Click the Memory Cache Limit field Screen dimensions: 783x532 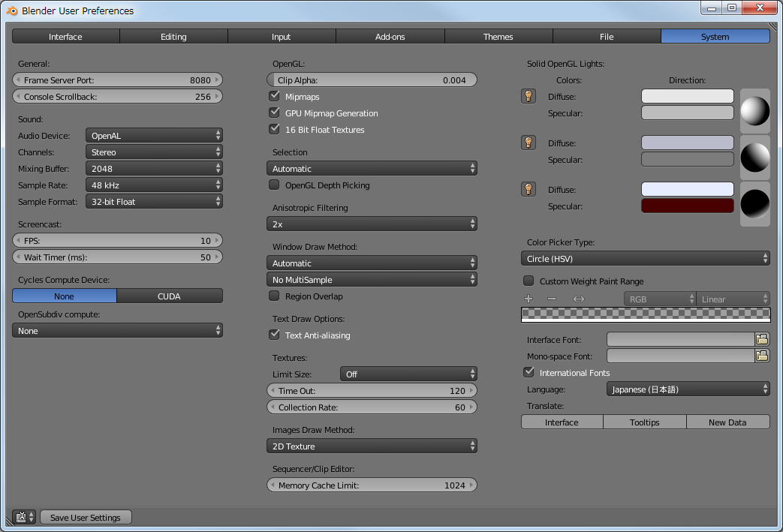click(x=372, y=485)
